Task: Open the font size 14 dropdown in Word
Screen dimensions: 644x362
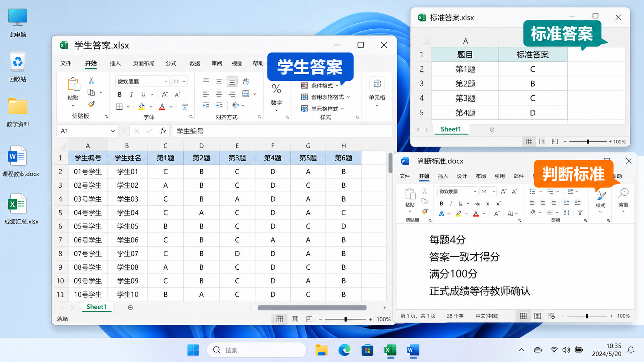Action: click(493, 192)
